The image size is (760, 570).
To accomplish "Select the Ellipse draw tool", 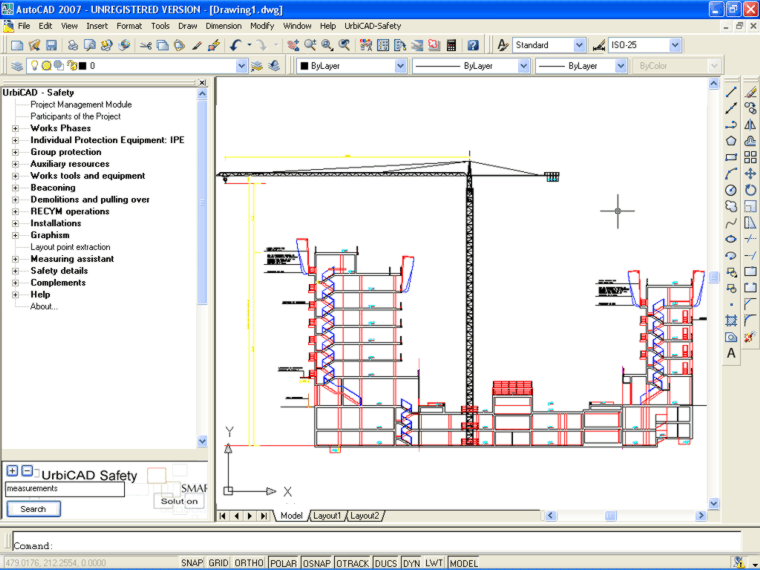I will 731,239.
